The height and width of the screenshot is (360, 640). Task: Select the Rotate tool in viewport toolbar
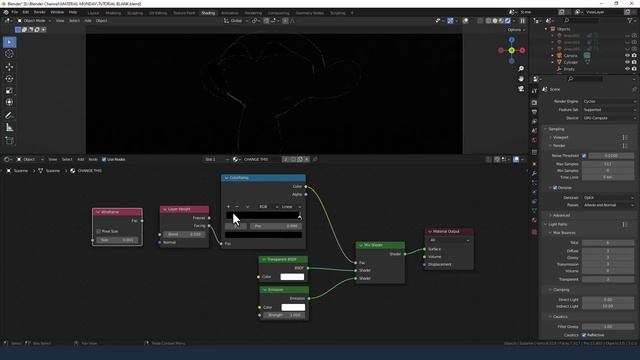(x=9, y=78)
